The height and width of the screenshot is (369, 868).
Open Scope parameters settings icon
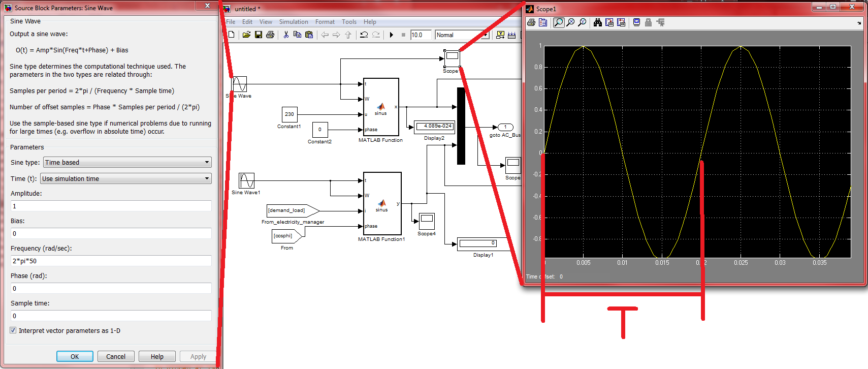click(x=543, y=22)
